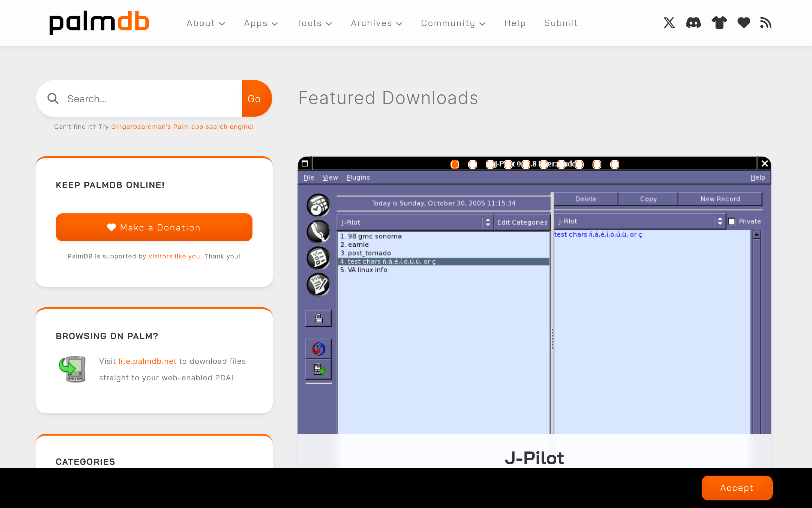The height and width of the screenshot is (508, 812).
Task: Open the Tools dropdown
Action: tap(314, 23)
